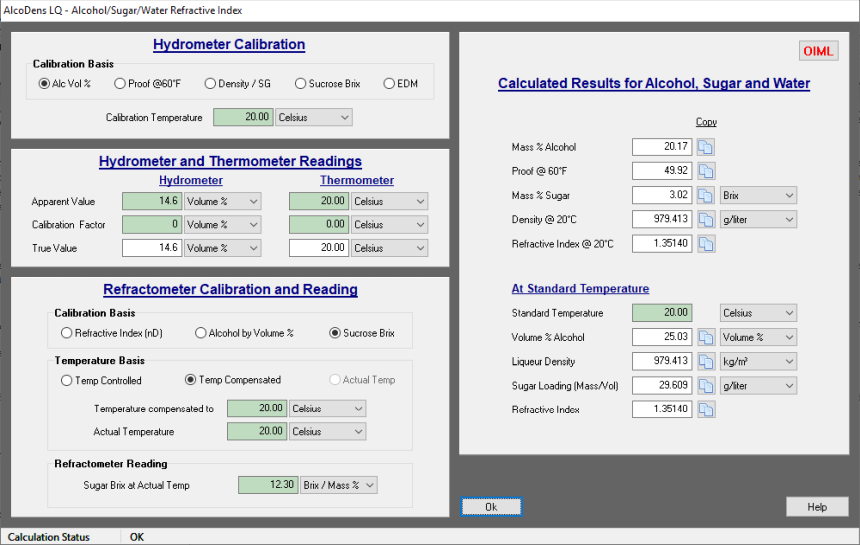This screenshot has width=860, height=545.
Task: Copy the Proof @ 60°F result
Action: 706,171
